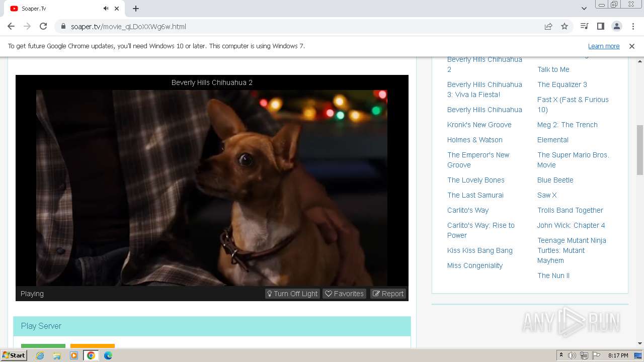Mute the Soaper.Tv tab audio
Image resolution: width=644 pixels, height=362 pixels.
pos(106,9)
